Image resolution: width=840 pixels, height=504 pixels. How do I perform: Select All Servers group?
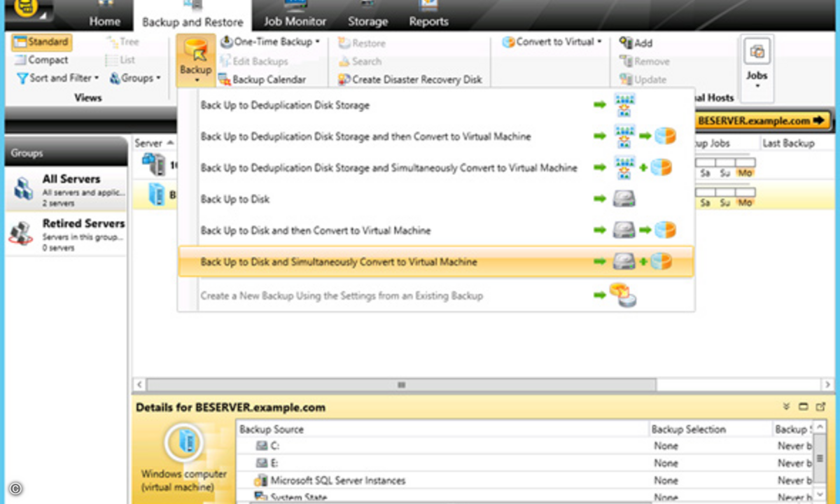tap(66, 189)
